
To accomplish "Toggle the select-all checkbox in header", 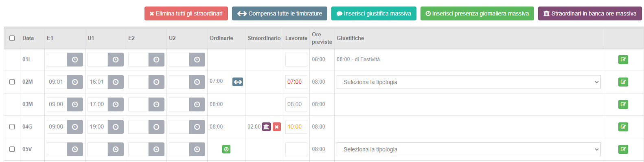I will tap(12, 38).
